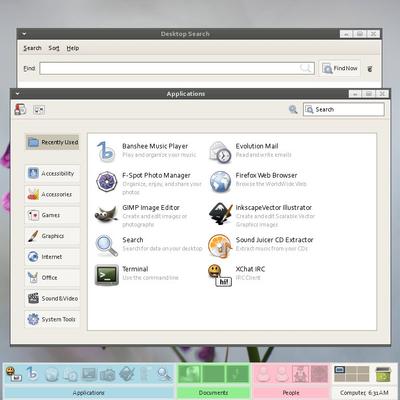Click the Documents label in bottom panel
Screen dimensions: 400x400
(213, 393)
